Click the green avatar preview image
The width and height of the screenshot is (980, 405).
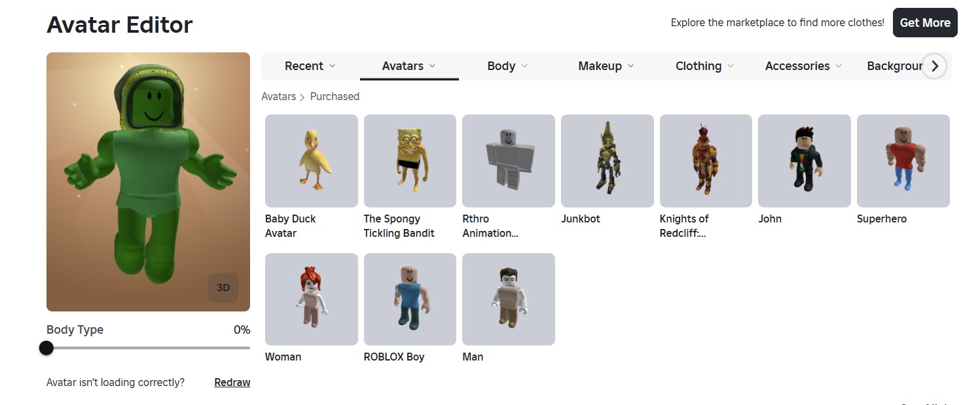tap(148, 182)
